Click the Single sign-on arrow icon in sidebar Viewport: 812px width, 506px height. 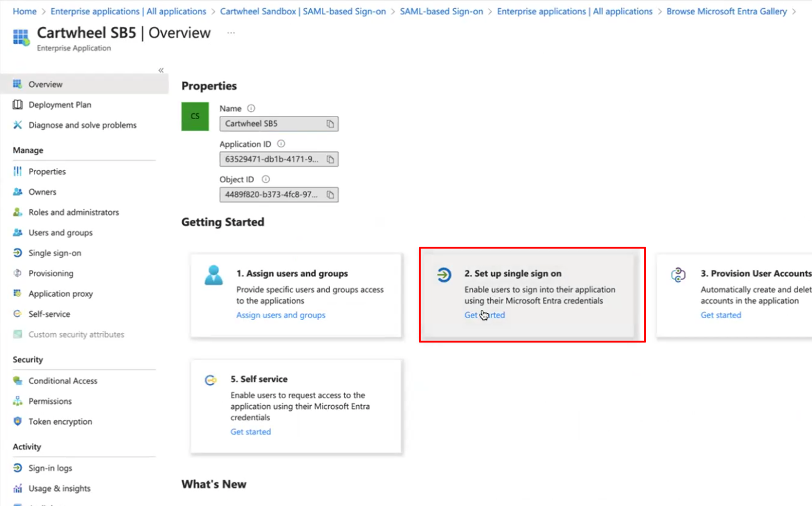18,253
